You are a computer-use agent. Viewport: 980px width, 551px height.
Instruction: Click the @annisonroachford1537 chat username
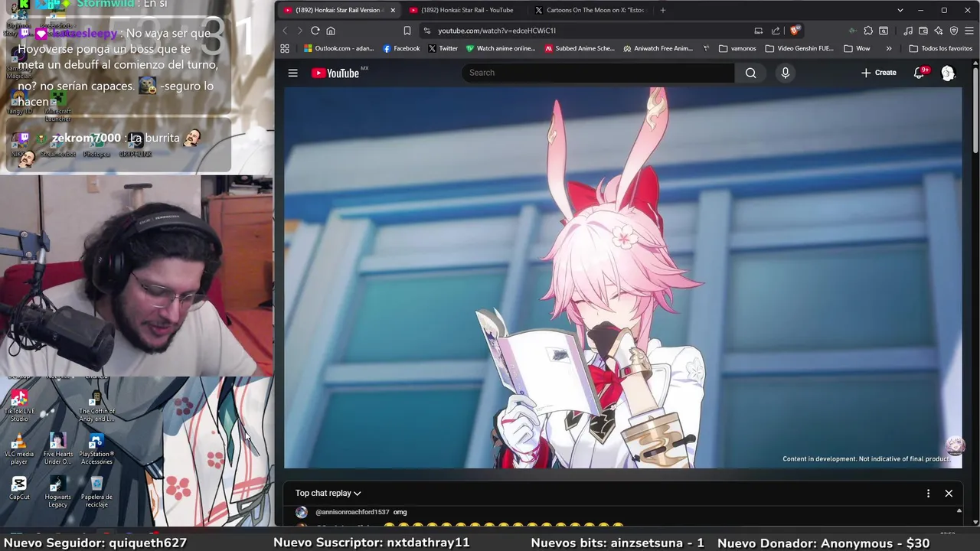coord(352,512)
